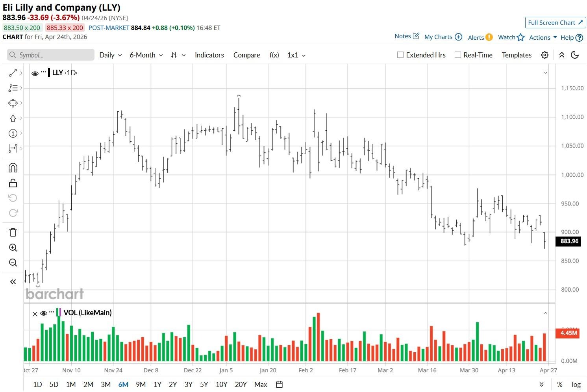This screenshot has height=392, width=587.
Task: Add LLY to Watch list
Action: (511, 37)
